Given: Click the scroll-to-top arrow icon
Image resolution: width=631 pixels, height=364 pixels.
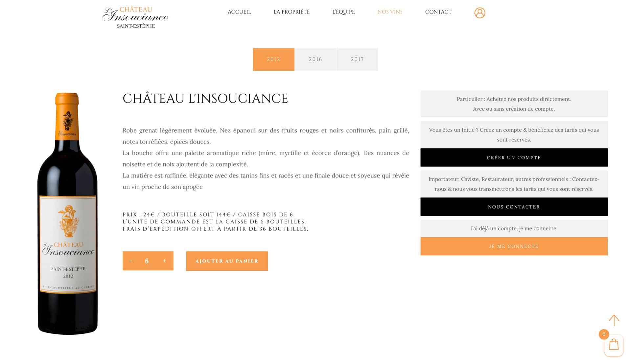Looking at the screenshot, I should (x=614, y=320).
